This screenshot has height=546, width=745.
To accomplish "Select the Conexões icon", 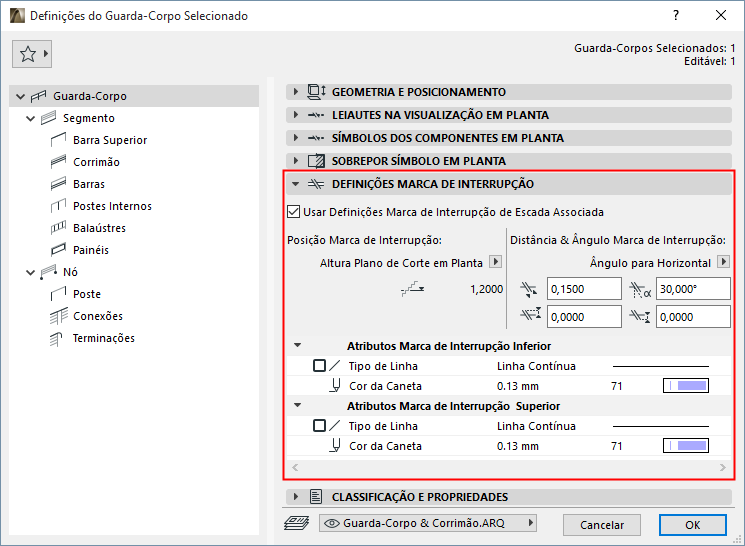I will pyautogui.click(x=58, y=316).
